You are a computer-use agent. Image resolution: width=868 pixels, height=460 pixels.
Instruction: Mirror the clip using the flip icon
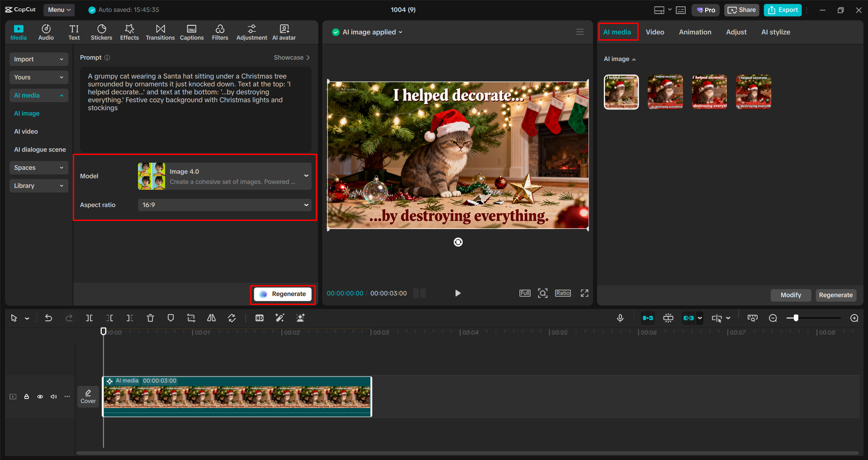tap(211, 318)
